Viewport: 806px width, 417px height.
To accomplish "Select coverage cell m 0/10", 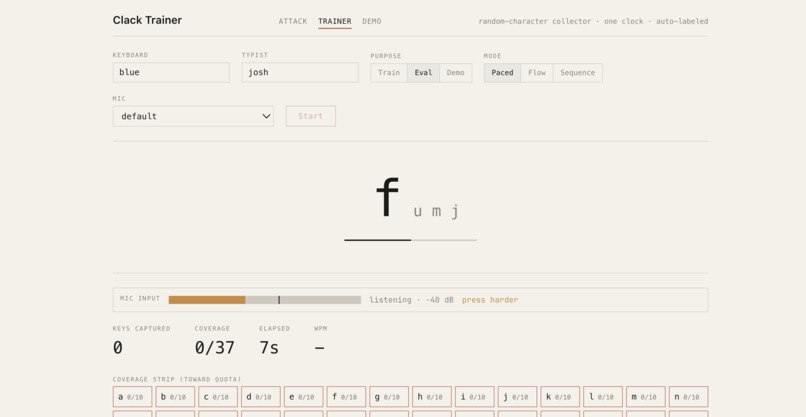I will (646, 397).
